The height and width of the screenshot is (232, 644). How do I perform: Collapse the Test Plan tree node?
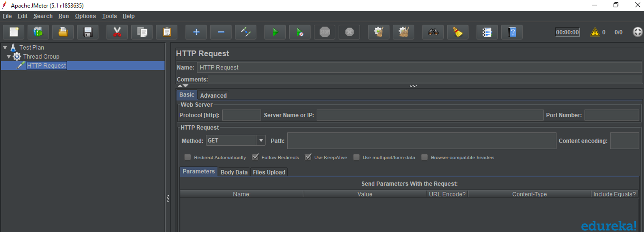pos(5,47)
